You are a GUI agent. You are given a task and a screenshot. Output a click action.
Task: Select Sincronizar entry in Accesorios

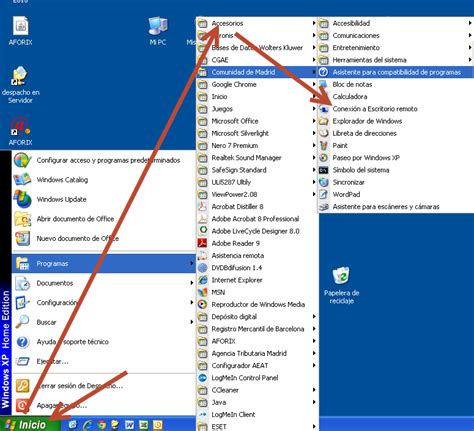tap(396, 182)
